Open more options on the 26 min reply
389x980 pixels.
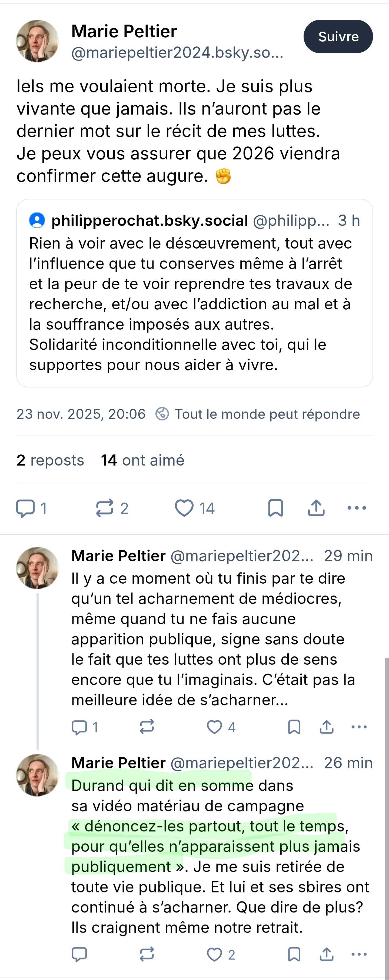359,954
